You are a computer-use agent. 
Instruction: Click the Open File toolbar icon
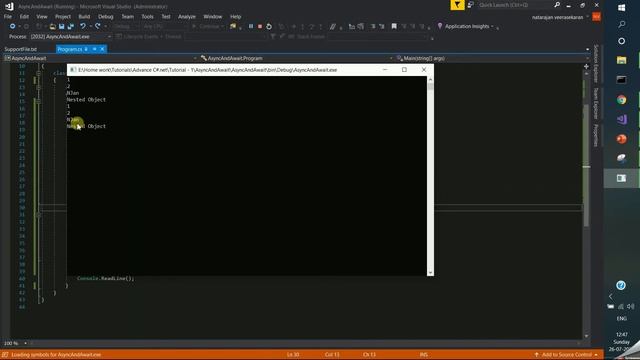pyautogui.click(x=53, y=27)
